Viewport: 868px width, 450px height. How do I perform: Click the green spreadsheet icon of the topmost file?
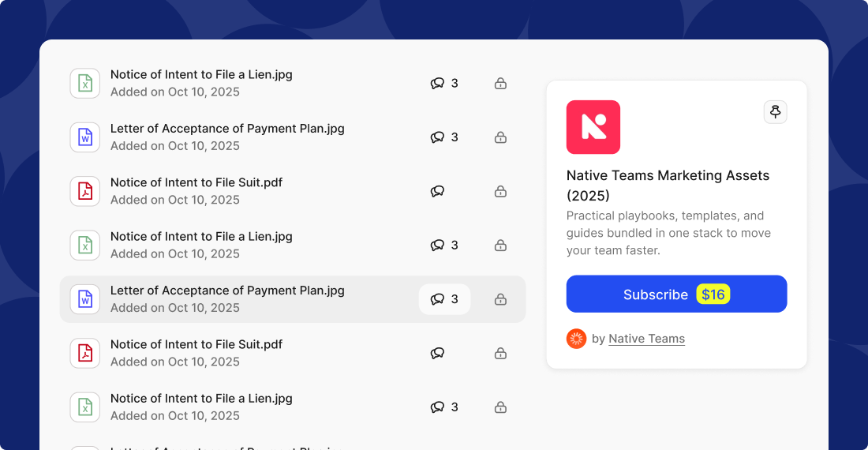85,83
